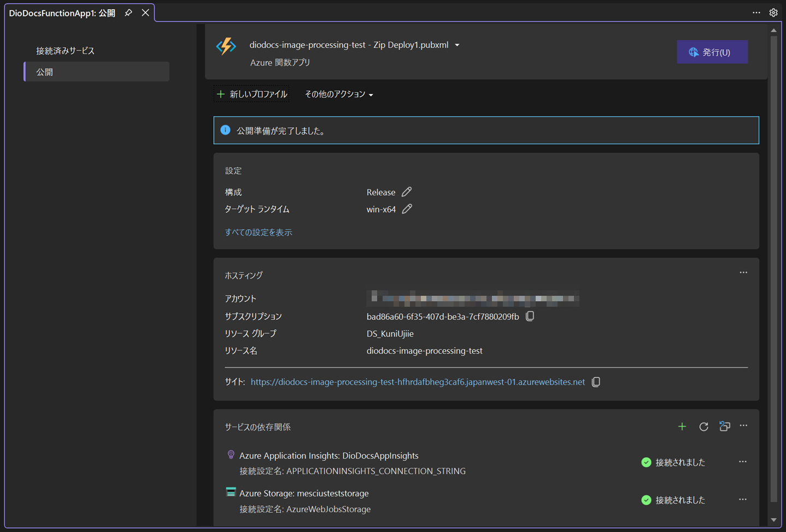The image size is (786, 532).
Task: Open the settings gear at top right
Action: [773, 13]
